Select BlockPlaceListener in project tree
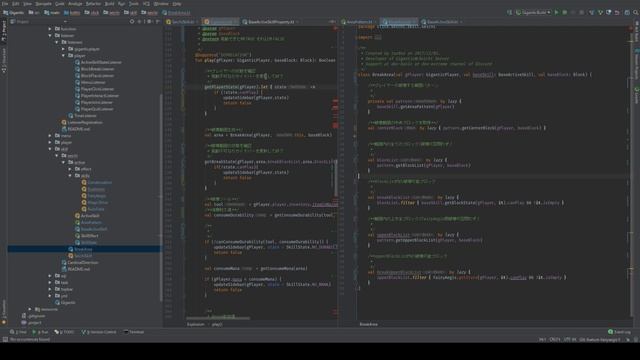The height and width of the screenshot is (360, 640). click(94, 76)
